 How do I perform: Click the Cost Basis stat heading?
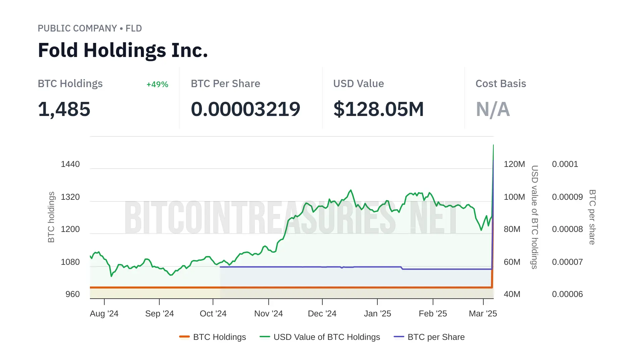click(x=500, y=83)
